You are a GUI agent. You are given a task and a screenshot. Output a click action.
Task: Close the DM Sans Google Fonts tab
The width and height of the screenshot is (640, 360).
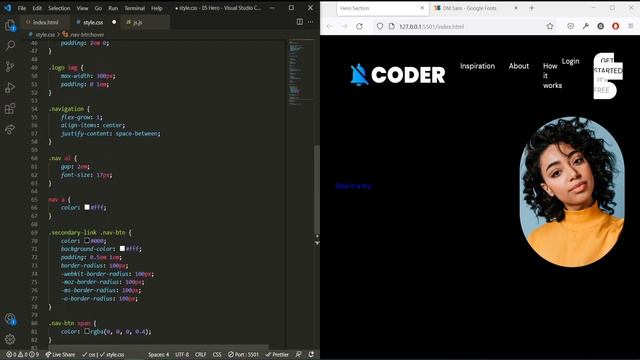[x=516, y=8]
